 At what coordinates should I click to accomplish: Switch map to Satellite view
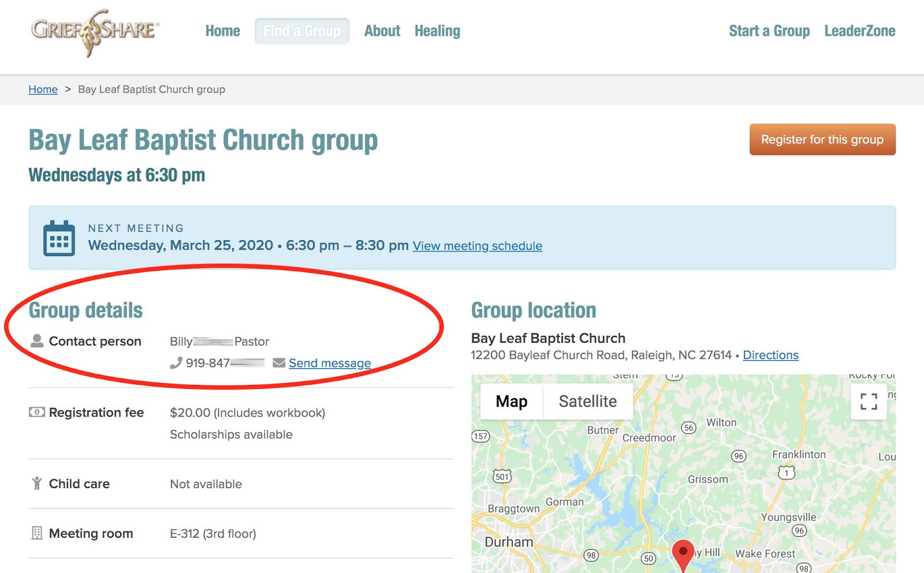pyautogui.click(x=588, y=401)
